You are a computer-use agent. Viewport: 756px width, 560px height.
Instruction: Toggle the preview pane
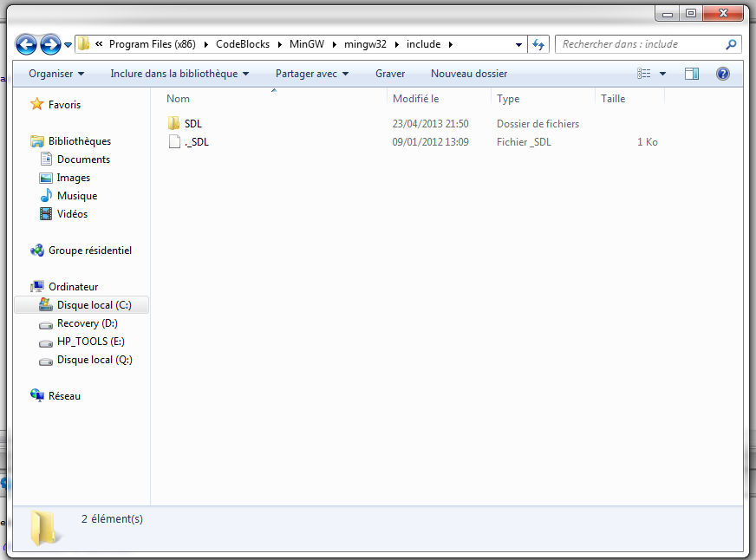(692, 74)
